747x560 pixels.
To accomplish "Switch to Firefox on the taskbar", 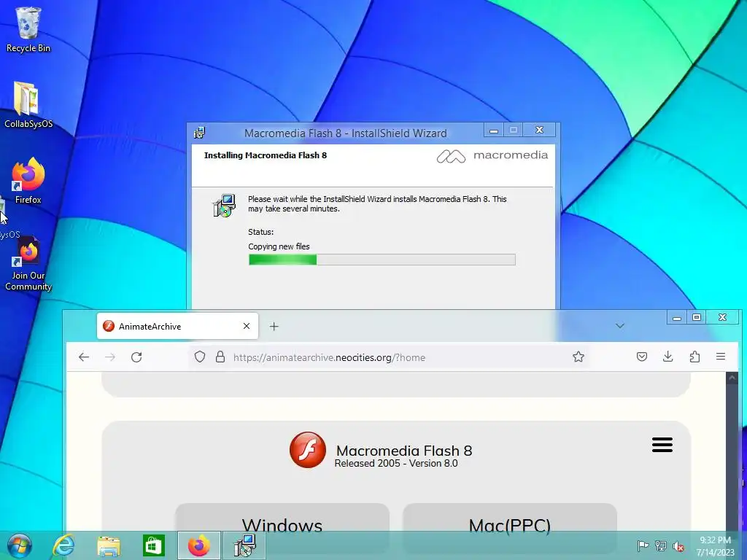I will 199,545.
